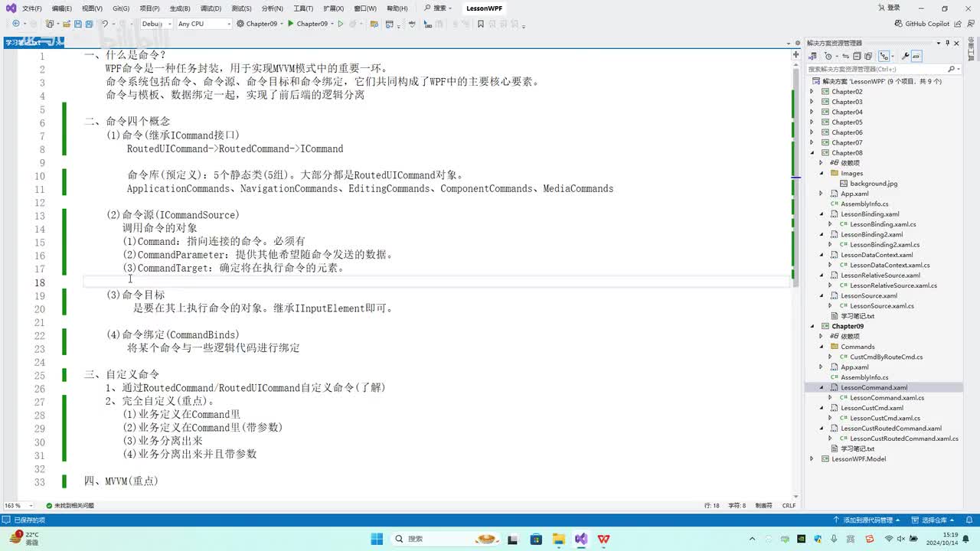Pin the Solution Explorer panel
The width and height of the screenshot is (980, 551).
tap(947, 43)
